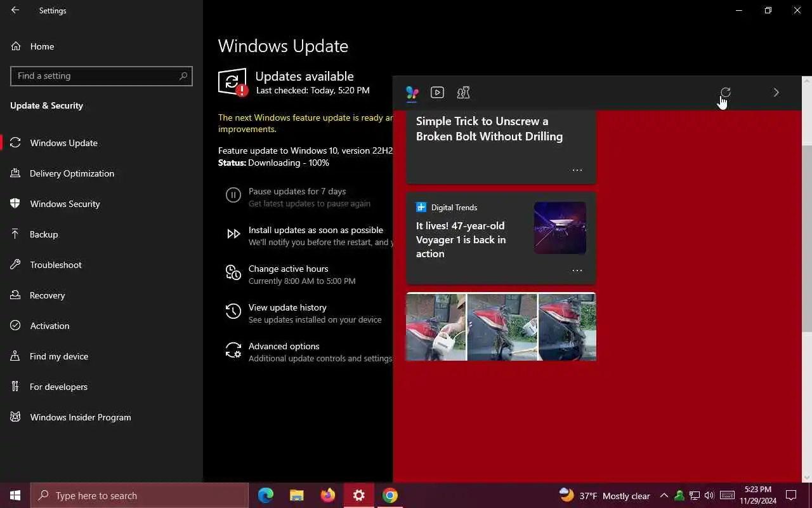
Task: Click the Updates available status icon
Action: click(x=233, y=83)
